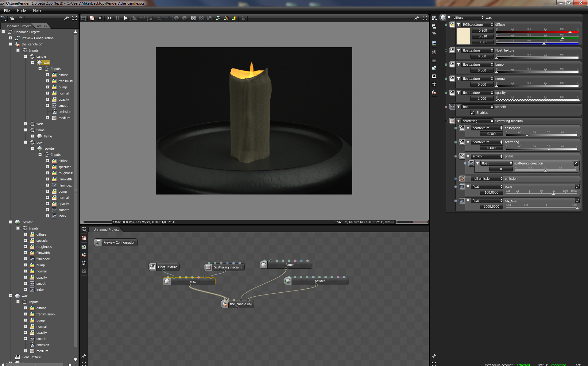Select Preview Configuration in the outliner tree
Image resolution: width=588 pixels, height=366 pixels.
click(37, 38)
